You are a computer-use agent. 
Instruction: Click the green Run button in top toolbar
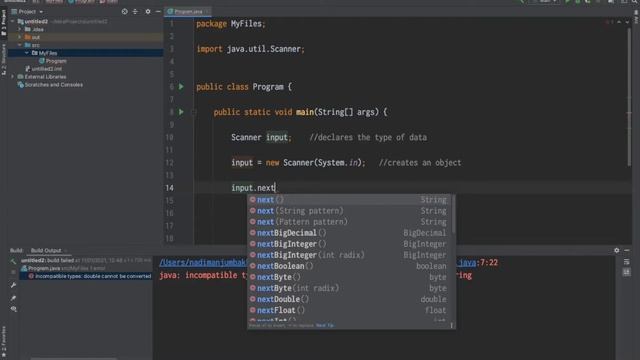[x=567, y=2]
